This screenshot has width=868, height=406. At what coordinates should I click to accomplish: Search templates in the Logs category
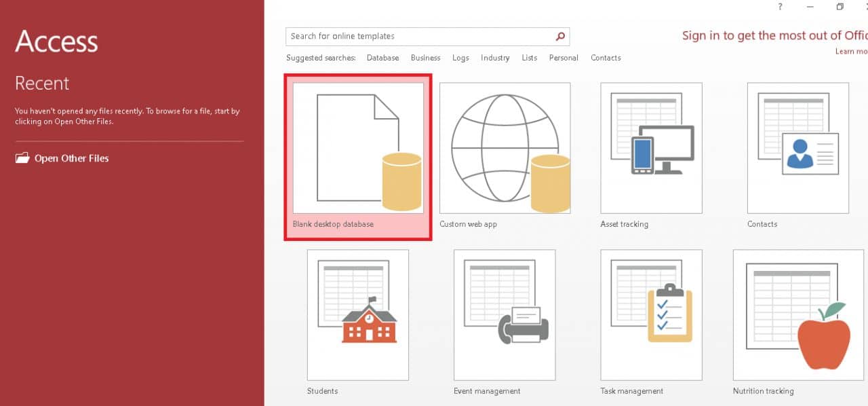pyautogui.click(x=460, y=58)
